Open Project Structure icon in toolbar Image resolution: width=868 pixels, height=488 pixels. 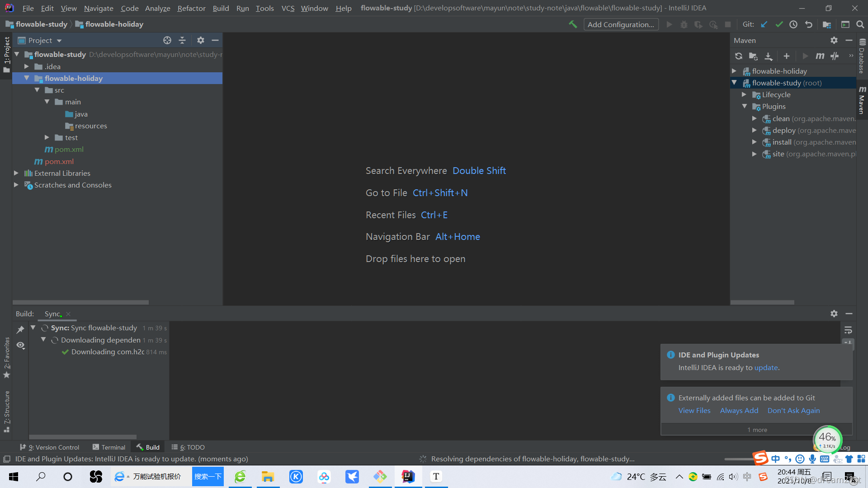click(827, 24)
